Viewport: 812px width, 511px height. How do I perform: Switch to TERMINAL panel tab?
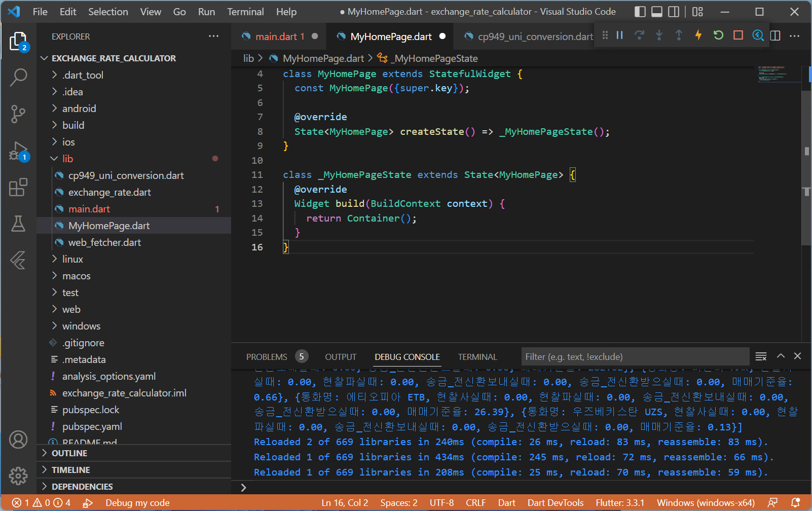click(x=477, y=357)
